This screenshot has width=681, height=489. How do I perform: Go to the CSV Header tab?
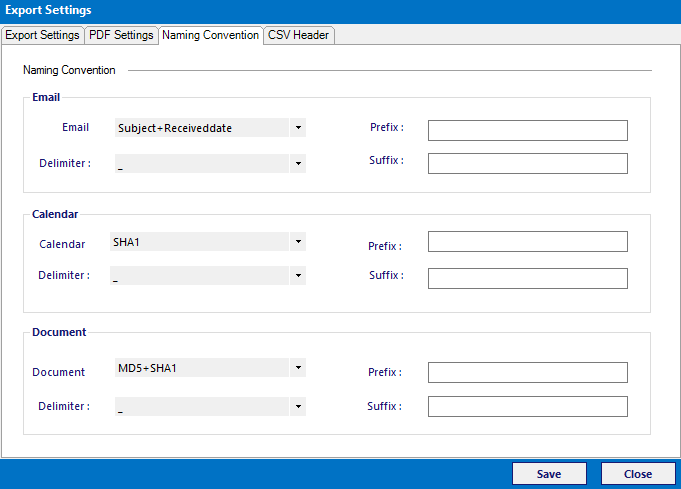298,35
